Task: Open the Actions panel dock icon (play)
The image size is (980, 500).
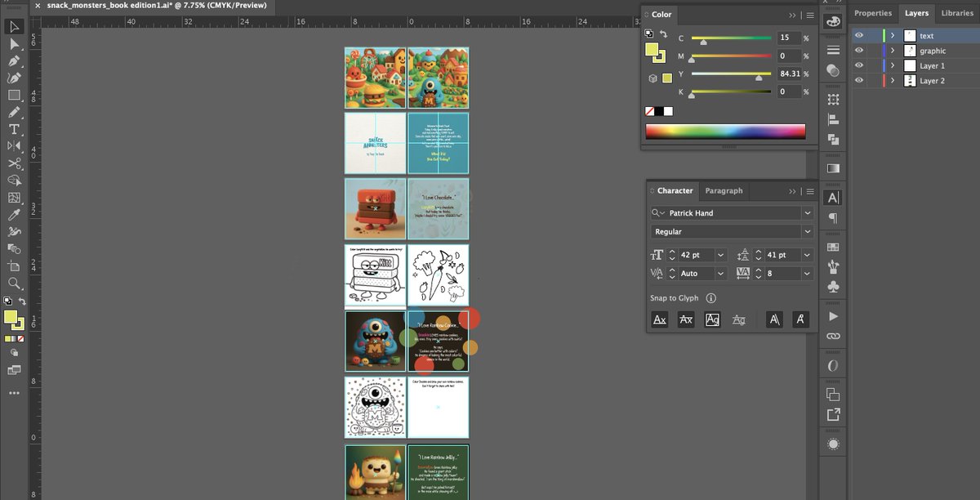Action: click(x=833, y=316)
